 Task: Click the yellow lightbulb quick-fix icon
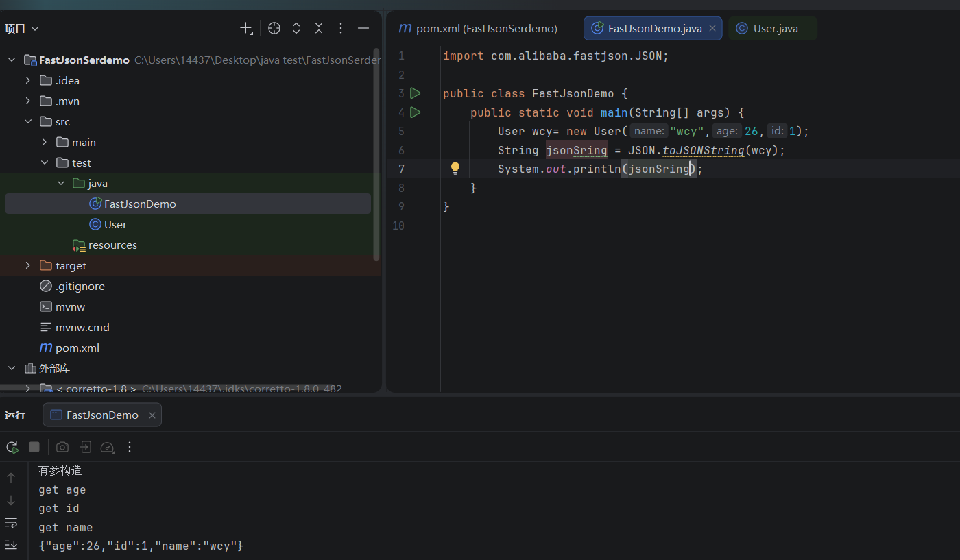(x=455, y=168)
